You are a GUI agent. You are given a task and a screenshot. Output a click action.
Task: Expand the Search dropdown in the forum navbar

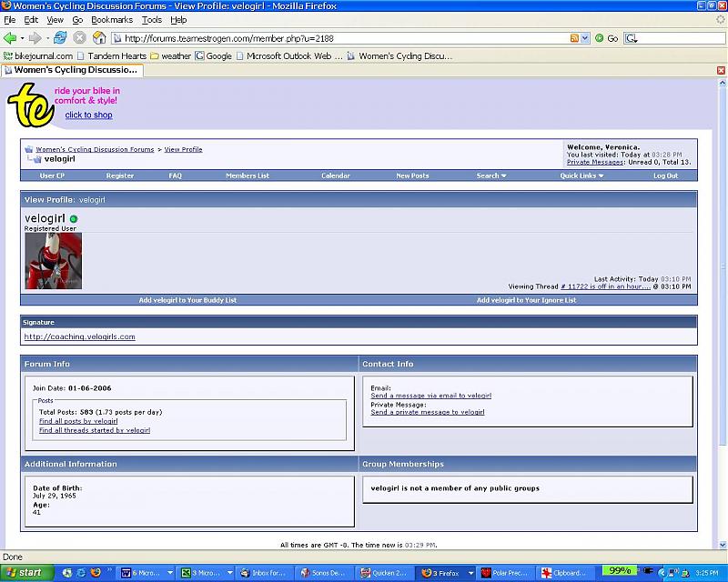coord(491,176)
